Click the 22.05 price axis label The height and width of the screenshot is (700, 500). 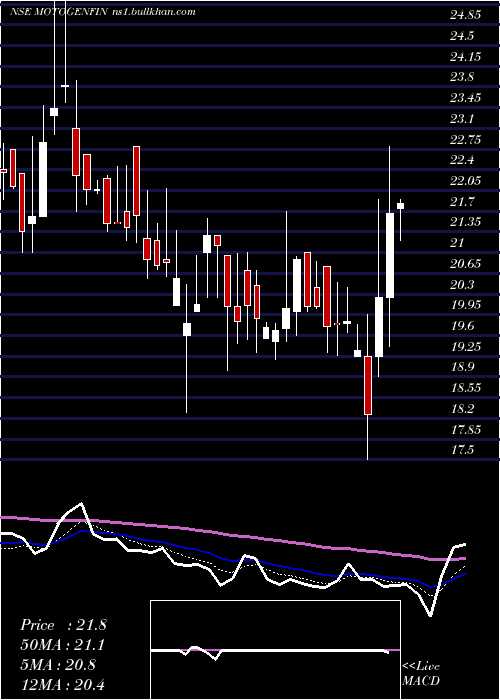point(465,181)
